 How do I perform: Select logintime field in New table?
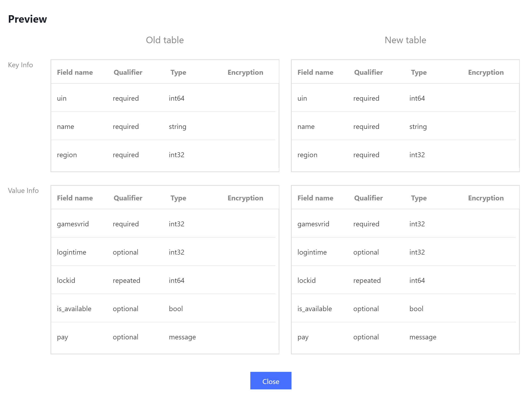312,252
